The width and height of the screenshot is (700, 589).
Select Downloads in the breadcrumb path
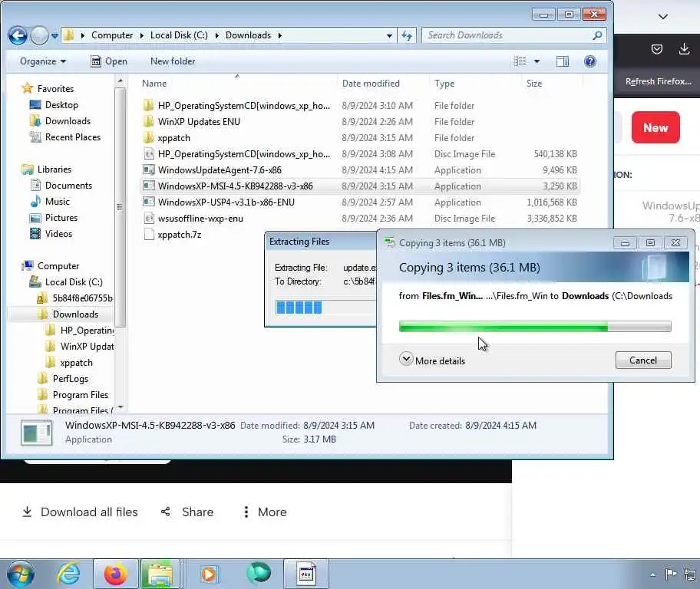coord(248,35)
